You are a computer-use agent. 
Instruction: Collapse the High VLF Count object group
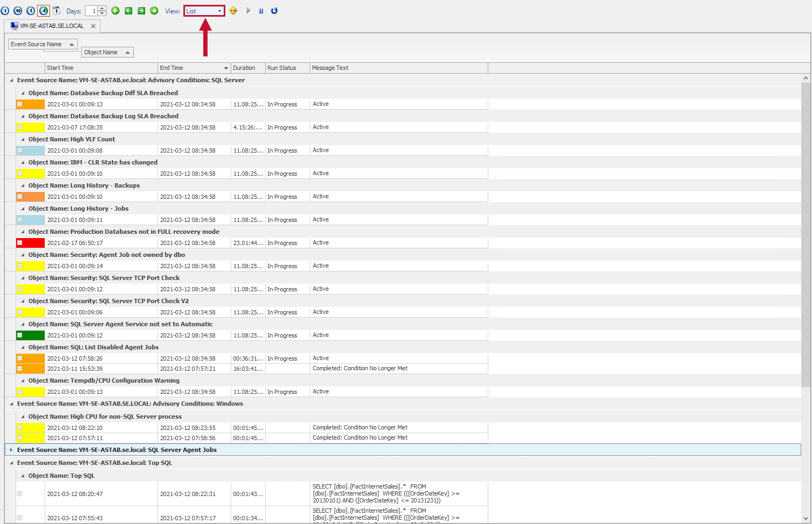[x=22, y=139]
